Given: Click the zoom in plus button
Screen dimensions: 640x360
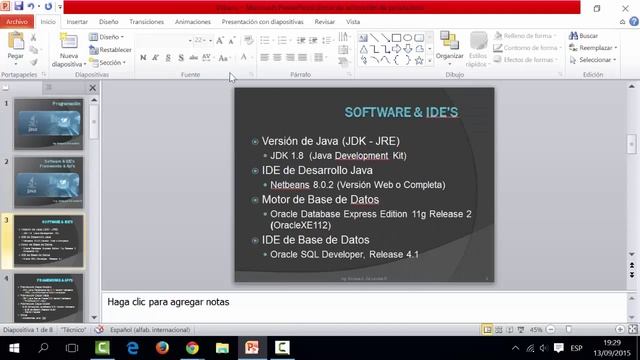Looking at the screenshot, I should (620, 329).
